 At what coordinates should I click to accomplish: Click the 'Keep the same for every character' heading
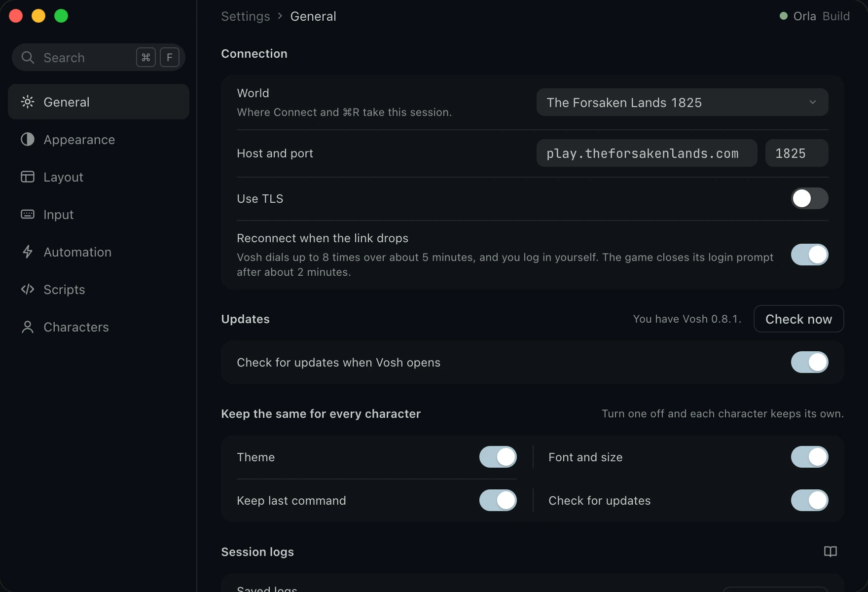click(x=321, y=414)
